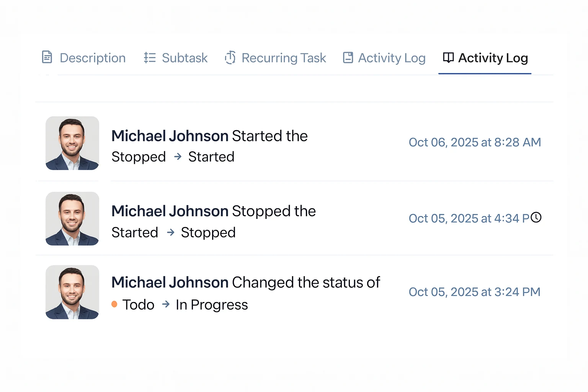Click the Michael Johnson name in the Started entry
This screenshot has height=392, width=588.
click(x=170, y=136)
